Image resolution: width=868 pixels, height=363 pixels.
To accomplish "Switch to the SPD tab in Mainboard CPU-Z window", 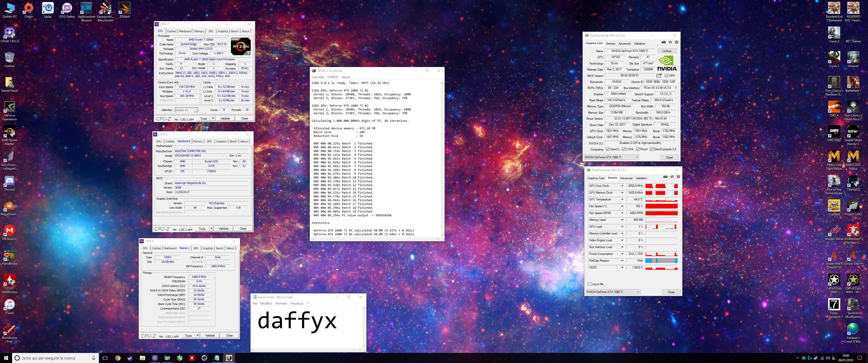I will pos(209,141).
